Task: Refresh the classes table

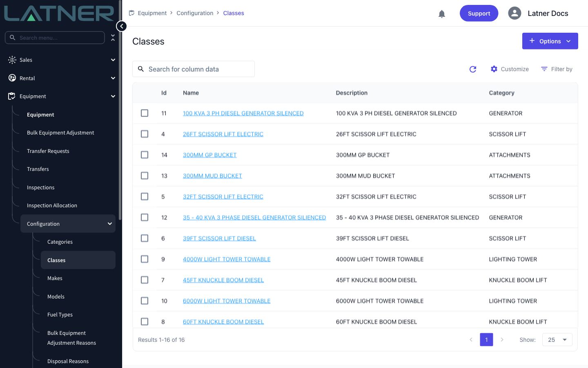Action: tap(473, 70)
